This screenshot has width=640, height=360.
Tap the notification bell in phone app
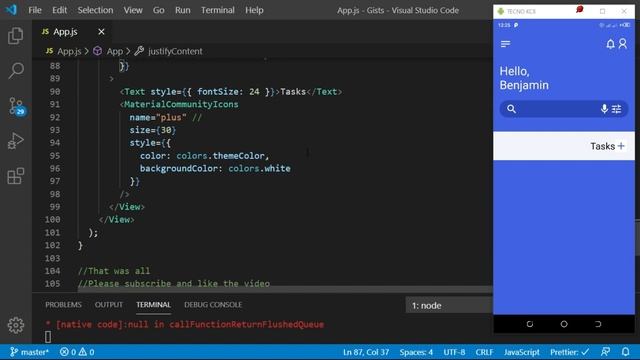610,44
